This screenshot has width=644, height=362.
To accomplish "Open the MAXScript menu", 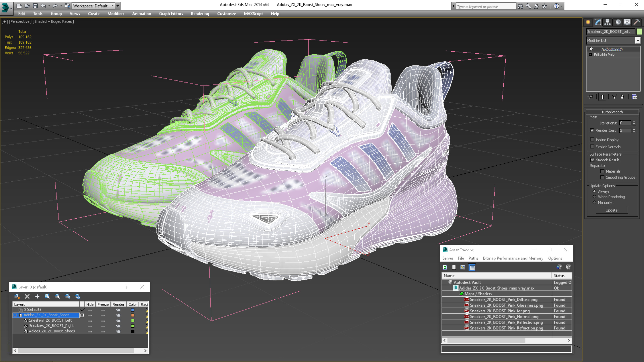I will pos(253,14).
